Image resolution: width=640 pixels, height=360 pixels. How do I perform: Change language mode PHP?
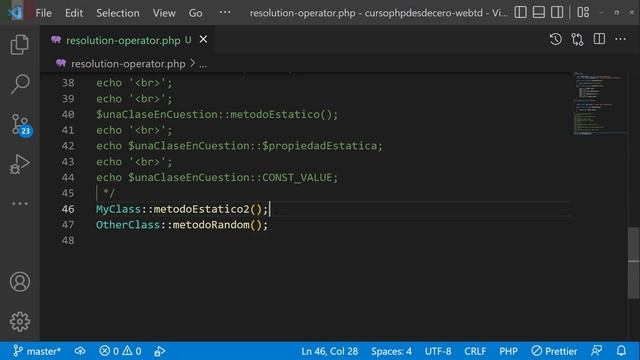coord(508,351)
